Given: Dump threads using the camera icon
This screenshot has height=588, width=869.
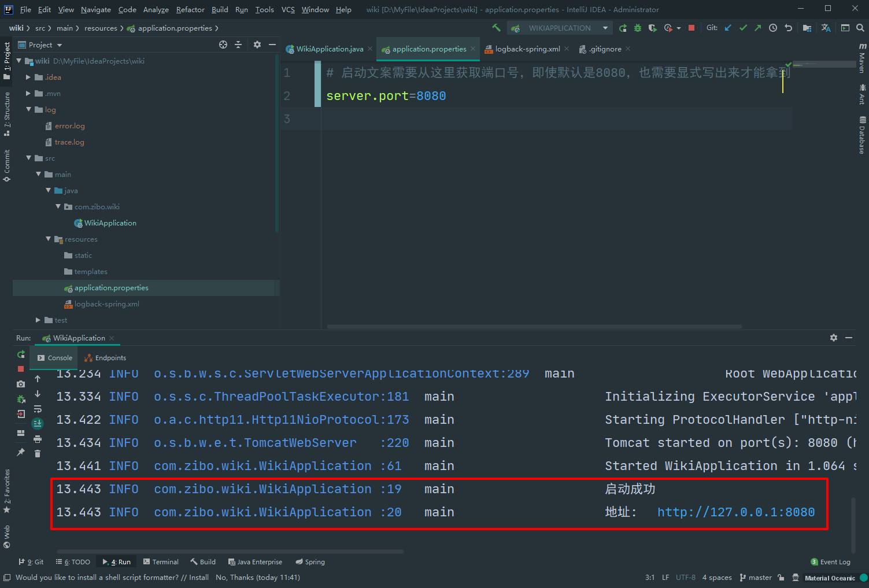Looking at the screenshot, I should coord(21,384).
